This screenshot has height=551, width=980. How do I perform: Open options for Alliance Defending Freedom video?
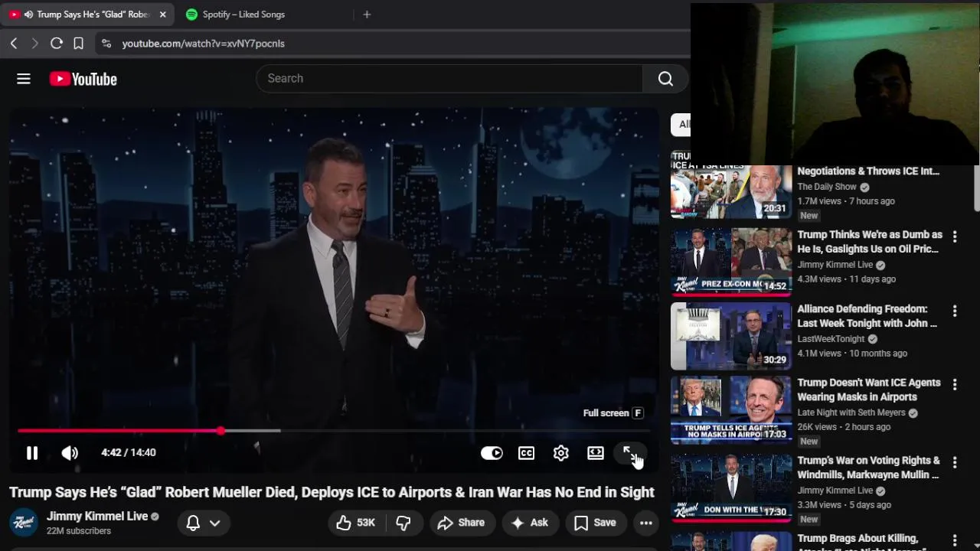pyautogui.click(x=955, y=311)
